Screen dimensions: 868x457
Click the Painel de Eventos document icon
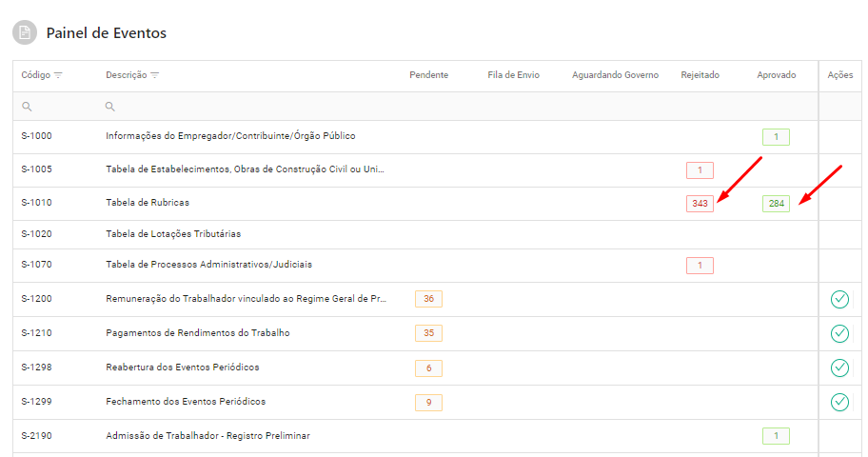[x=25, y=33]
